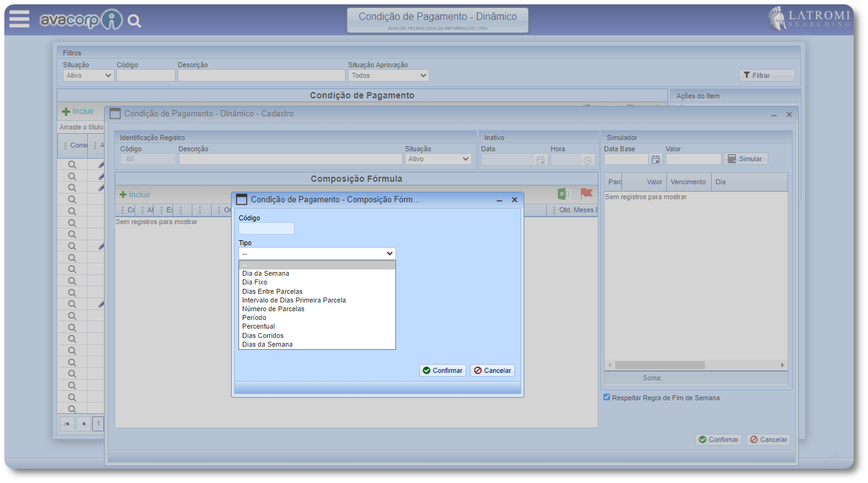Open the Situação Aprovação filter dropdown
Viewport: 868px width, 483px height.
[389, 75]
